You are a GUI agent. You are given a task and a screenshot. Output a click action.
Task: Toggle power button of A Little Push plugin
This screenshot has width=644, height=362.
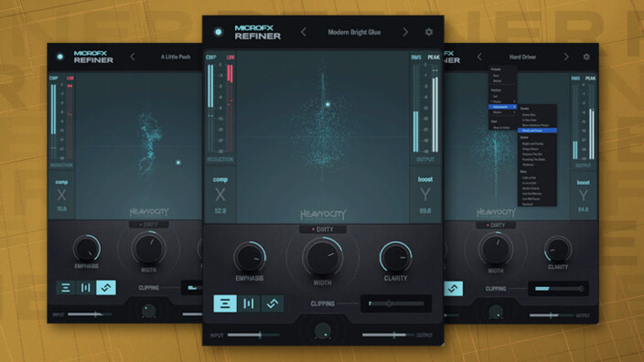(60, 57)
